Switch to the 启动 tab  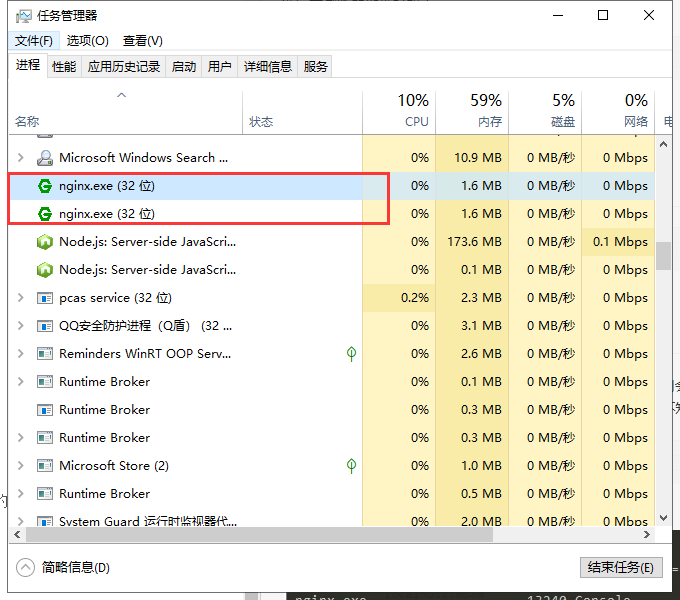coord(183,67)
